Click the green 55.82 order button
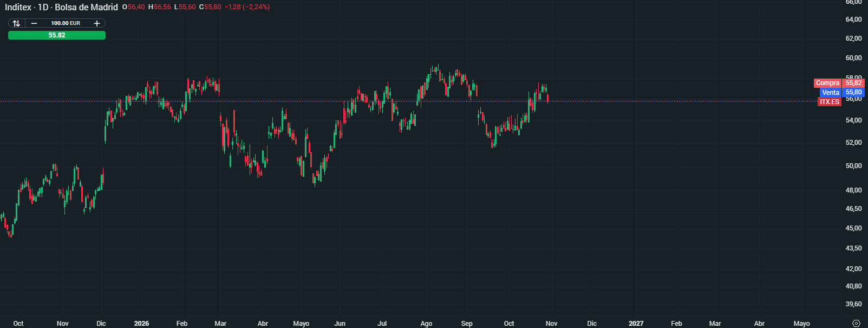Image resolution: width=868 pixels, height=328 pixels. pos(57,35)
